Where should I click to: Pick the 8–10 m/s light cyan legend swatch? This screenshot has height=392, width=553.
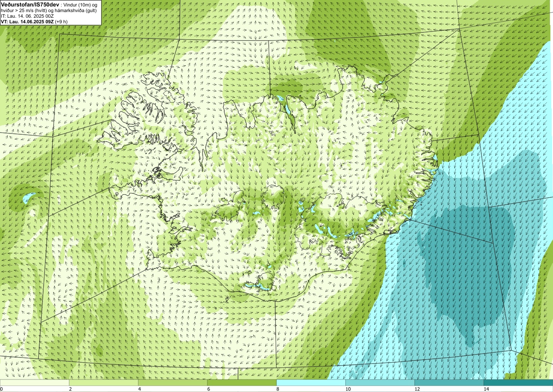pyautogui.click(x=311, y=383)
